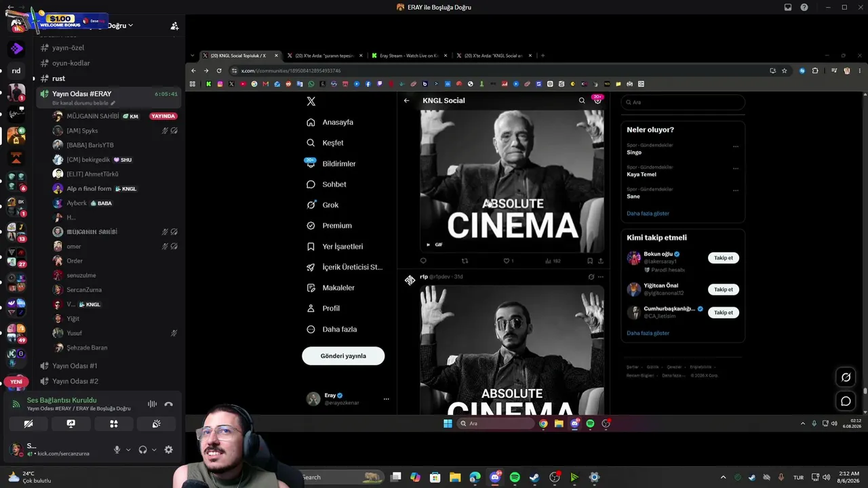Open more options on r1p's post

pyautogui.click(x=600, y=277)
